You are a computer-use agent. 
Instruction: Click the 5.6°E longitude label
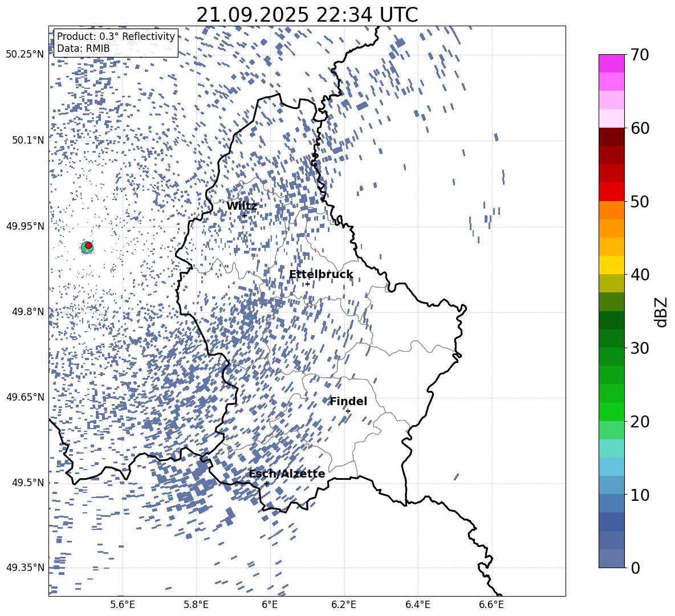pyautogui.click(x=123, y=605)
